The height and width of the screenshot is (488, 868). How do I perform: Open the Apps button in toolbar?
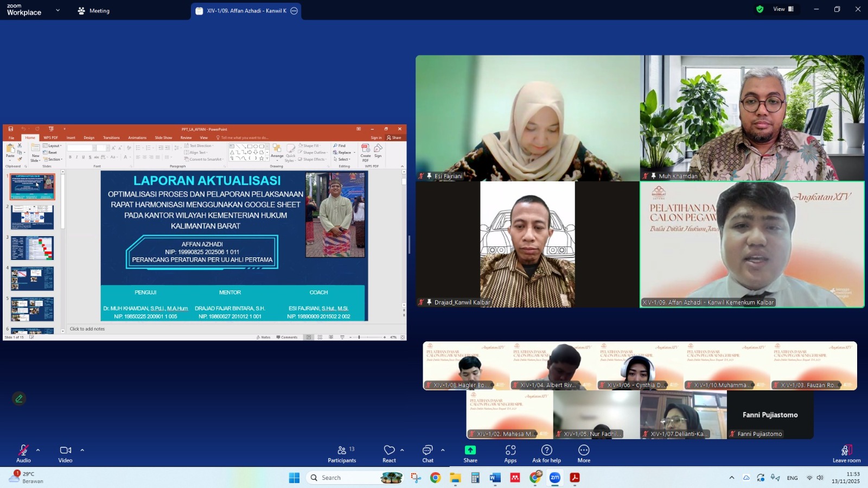pyautogui.click(x=510, y=454)
